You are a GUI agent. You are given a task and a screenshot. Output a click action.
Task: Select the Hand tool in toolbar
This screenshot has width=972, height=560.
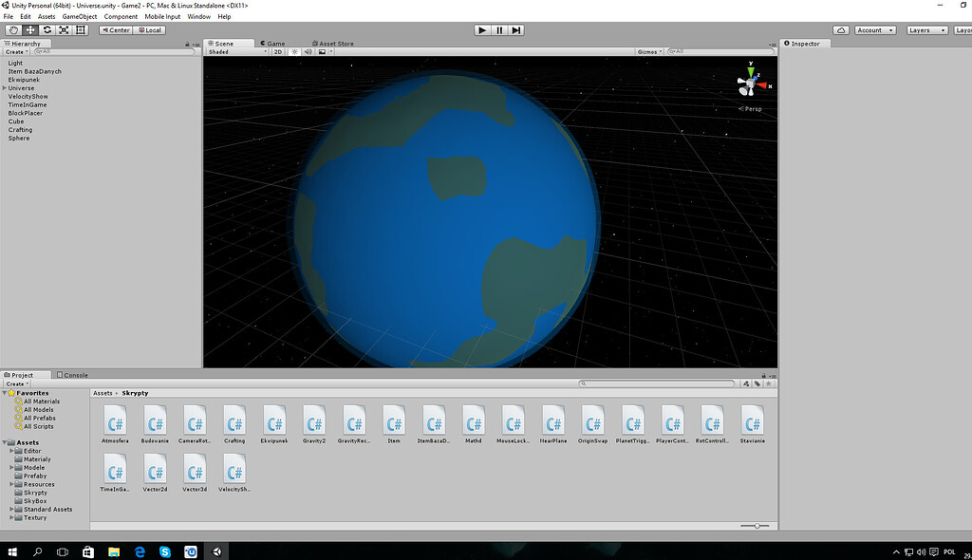click(x=12, y=29)
